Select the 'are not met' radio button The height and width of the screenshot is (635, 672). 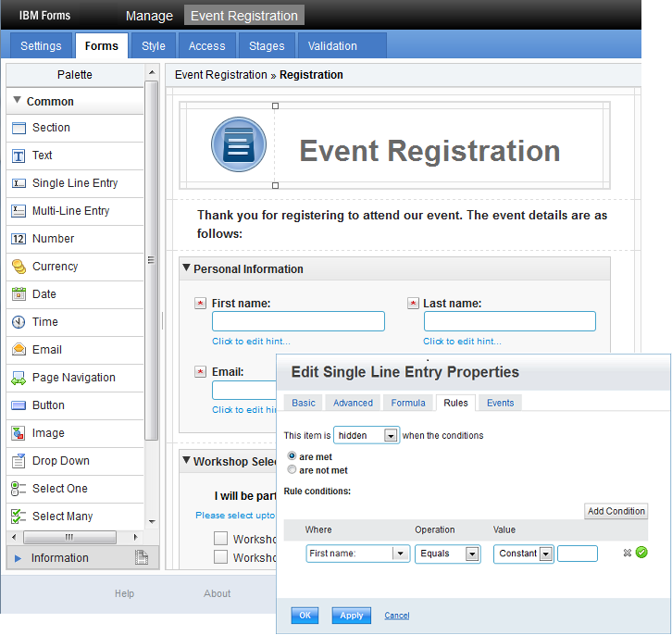tap(292, 470)
